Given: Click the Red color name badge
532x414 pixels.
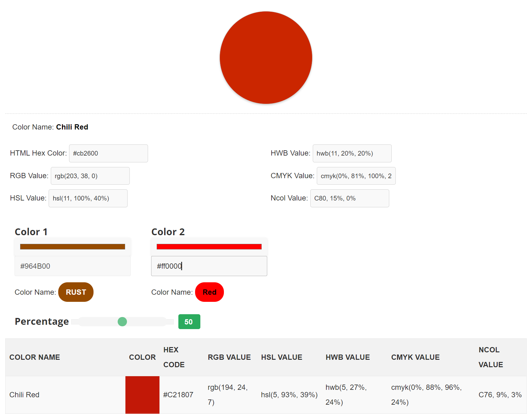Looking at the screenshot, I should point(209,292).
